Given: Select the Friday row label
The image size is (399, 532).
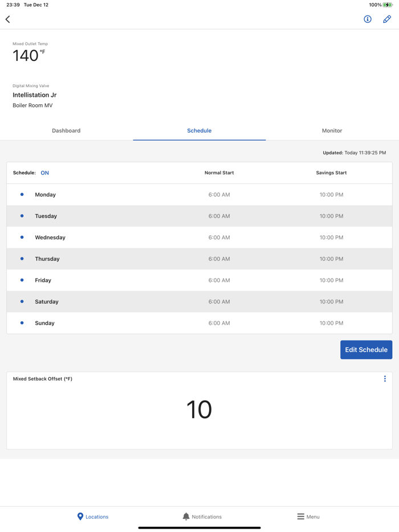Looking at the screenshot, I should click(x=43, y=280).
